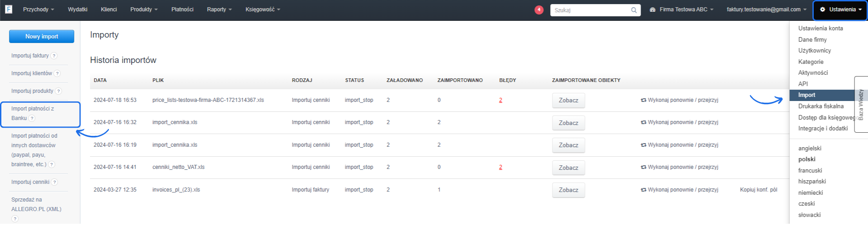This screenshot has width=868, height=226.
Task: Click Wykonaj ponownie for invoices_pl_(23).xls row
Action: [679, 190]
